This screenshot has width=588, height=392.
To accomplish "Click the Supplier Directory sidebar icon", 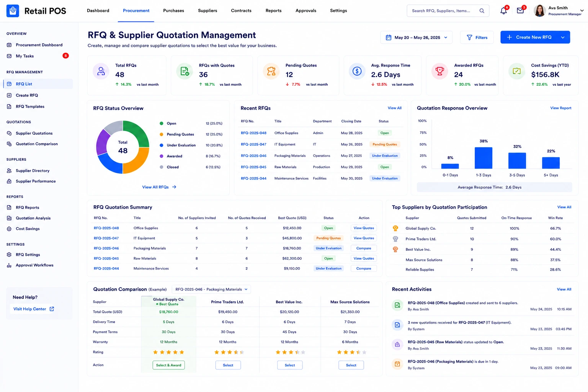I will tap(9, 171).
